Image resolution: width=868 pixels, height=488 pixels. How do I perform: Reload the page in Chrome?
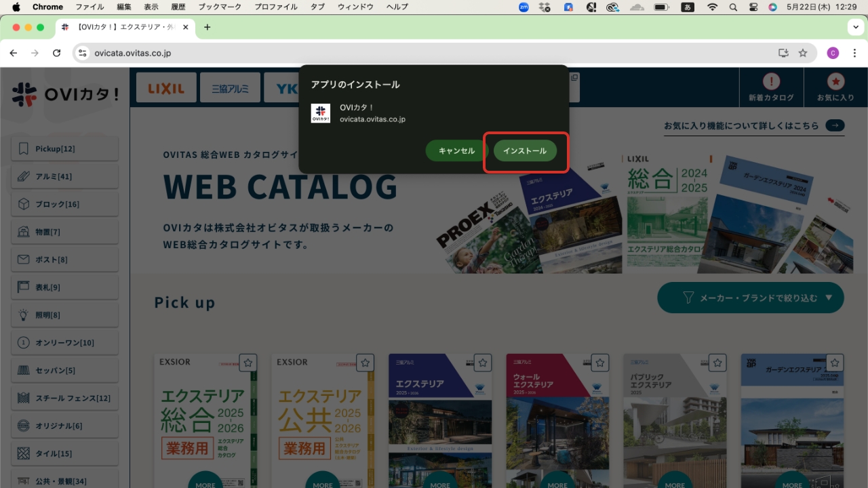(x=57, y=53)
